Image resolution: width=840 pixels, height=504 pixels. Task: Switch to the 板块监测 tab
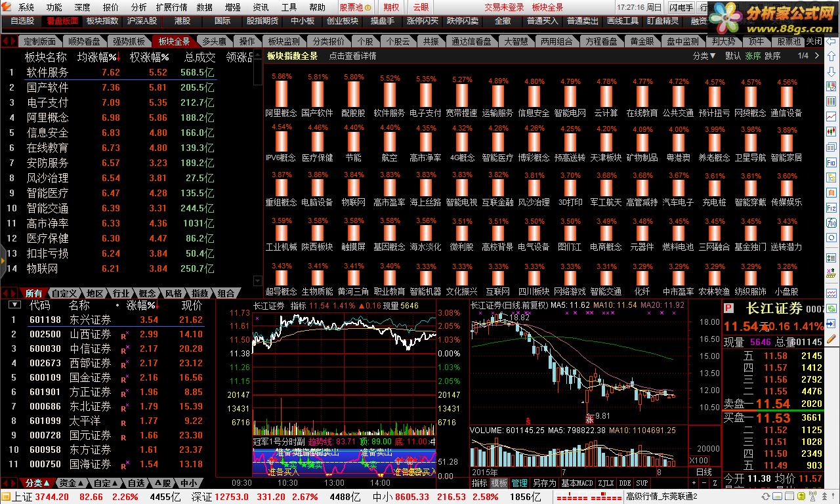(284, 41)
